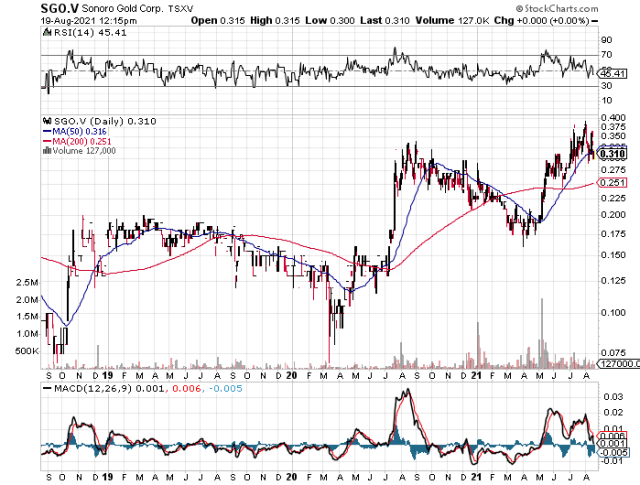Click the TSXV exchange label
640x485 pixels.
click(x=180, y=8)
